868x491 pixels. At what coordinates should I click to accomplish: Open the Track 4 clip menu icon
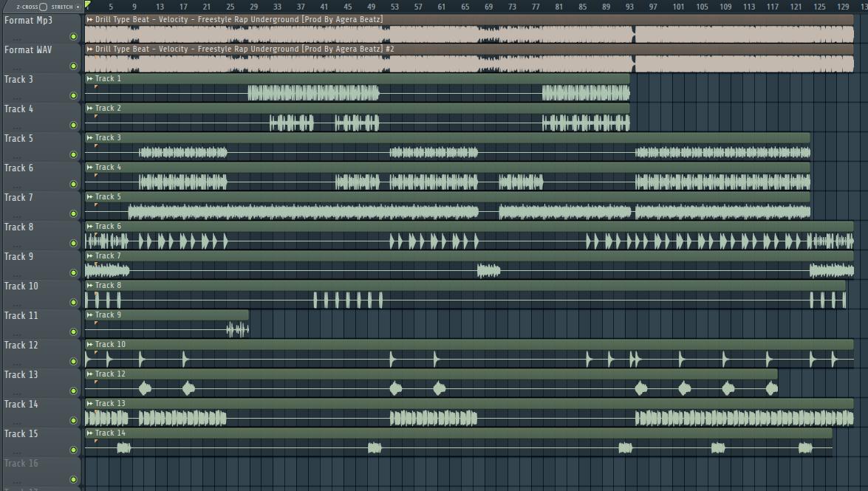coord(89,167)
